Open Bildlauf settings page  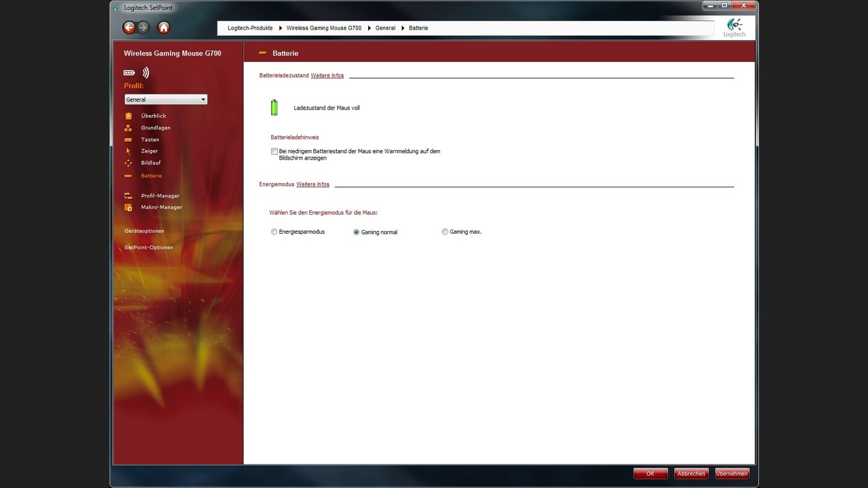pyautogui.click(x=151, y=163)
